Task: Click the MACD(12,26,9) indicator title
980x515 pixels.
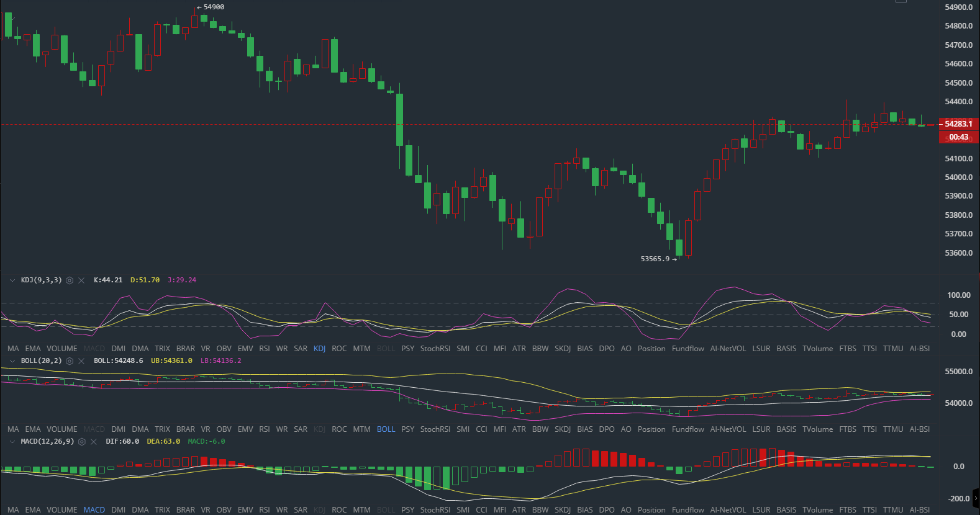Action: coord(47,442)
